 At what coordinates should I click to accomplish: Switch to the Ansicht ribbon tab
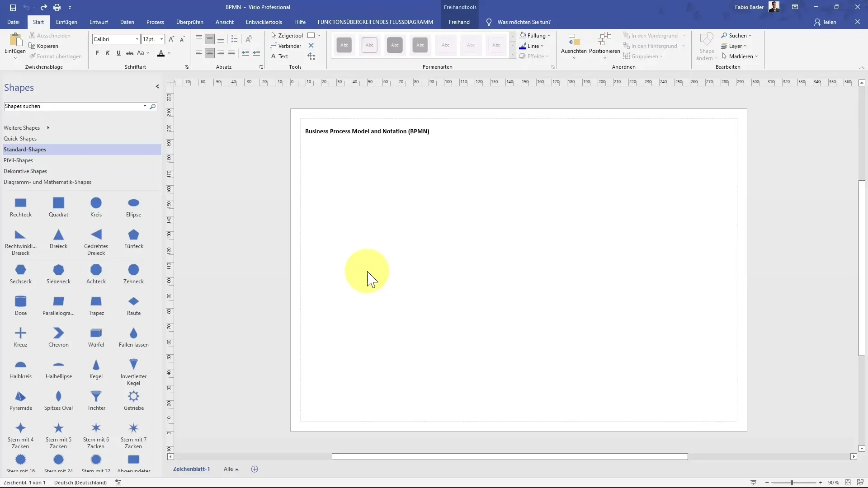225,22
